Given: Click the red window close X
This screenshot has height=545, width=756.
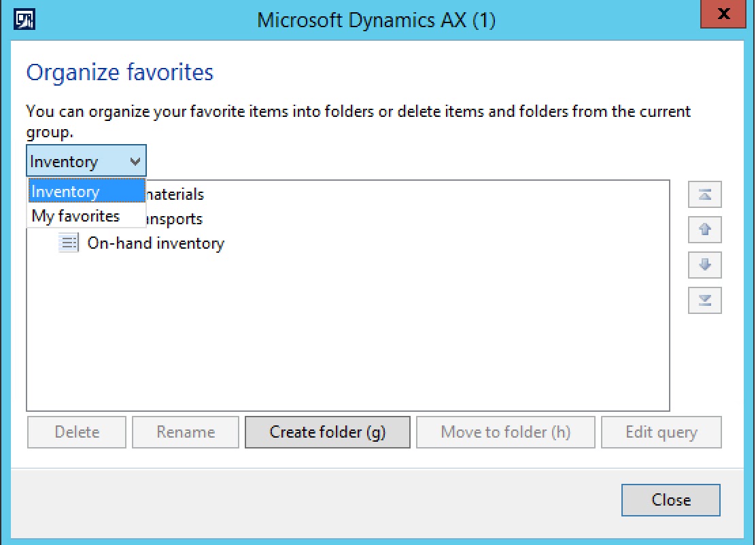Looking at the screenshot, I should pyautogui.click(x=725, y=15).
